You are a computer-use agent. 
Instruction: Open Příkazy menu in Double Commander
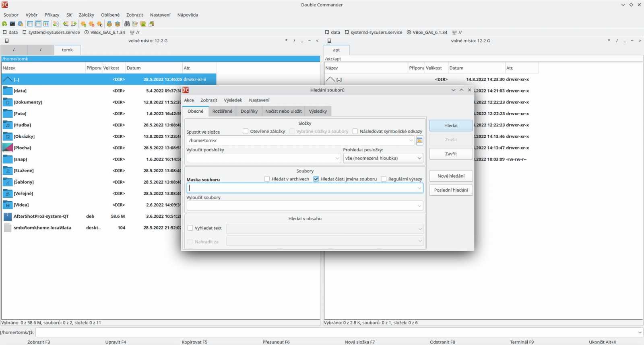click(x=52, y=15)
